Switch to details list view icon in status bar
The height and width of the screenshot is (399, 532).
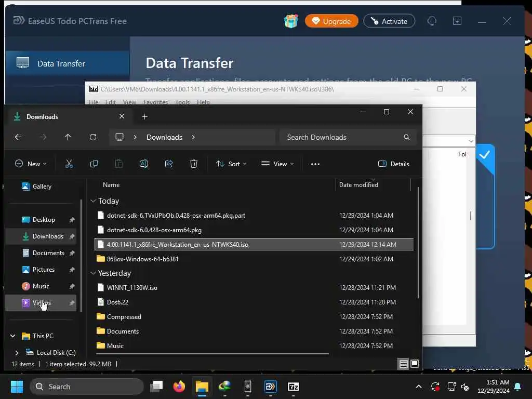[x=403, y=364]
